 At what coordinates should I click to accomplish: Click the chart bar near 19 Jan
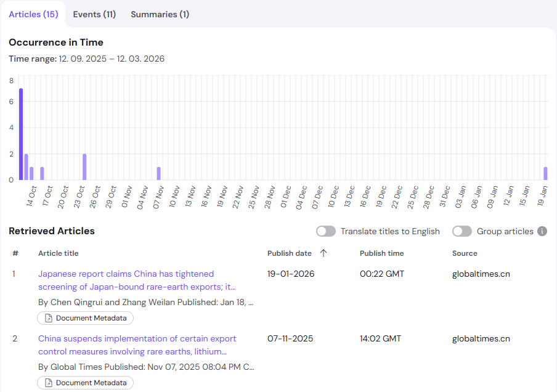(x=545, y=173)
